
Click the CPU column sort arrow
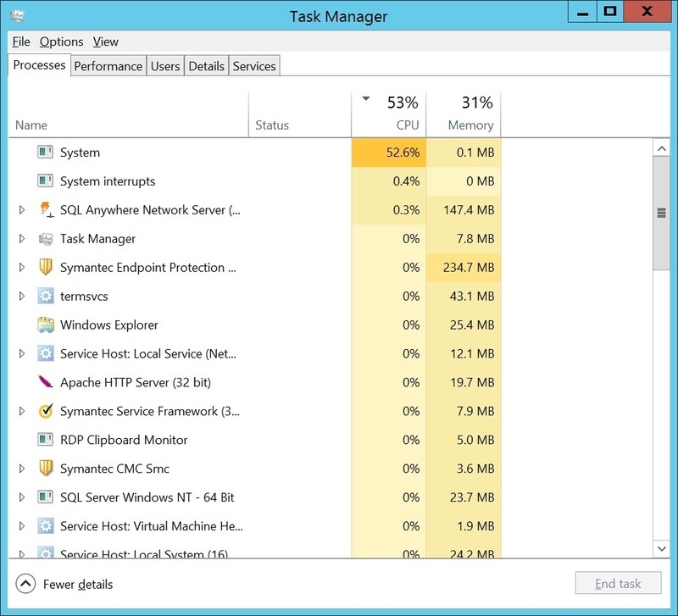pos(365,97)
